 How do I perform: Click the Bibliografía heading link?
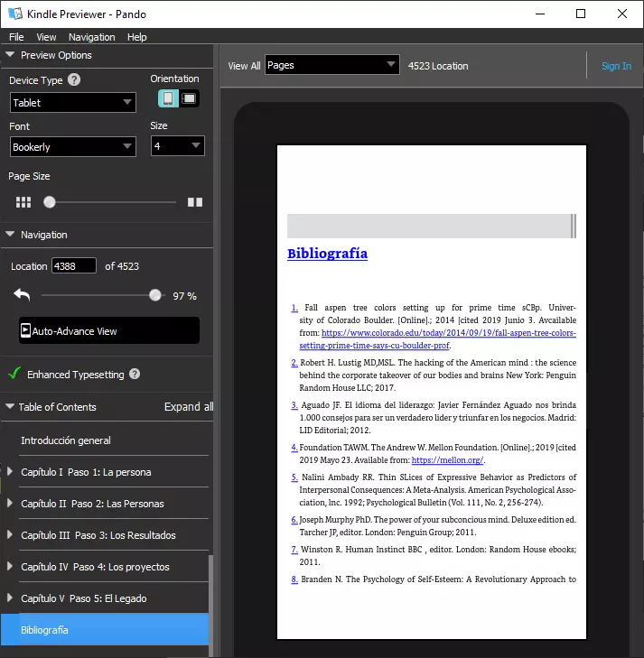click(x=327, y=254)
